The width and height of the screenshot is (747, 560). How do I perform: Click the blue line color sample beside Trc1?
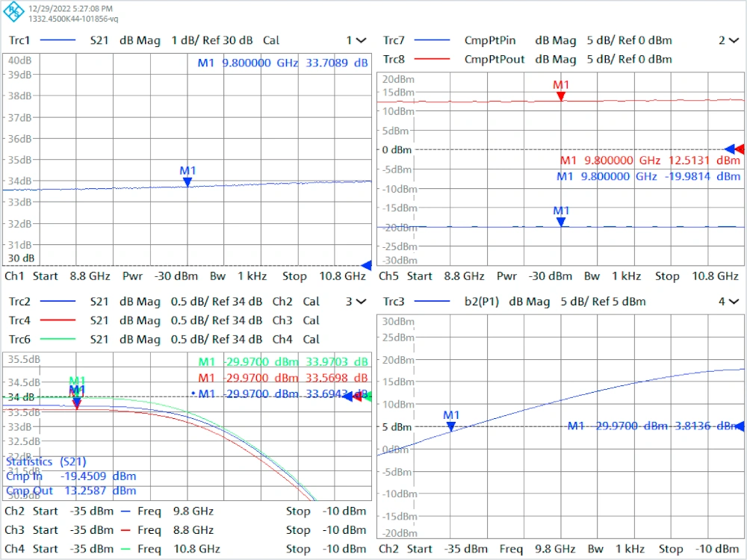click(x=58, y=40)
